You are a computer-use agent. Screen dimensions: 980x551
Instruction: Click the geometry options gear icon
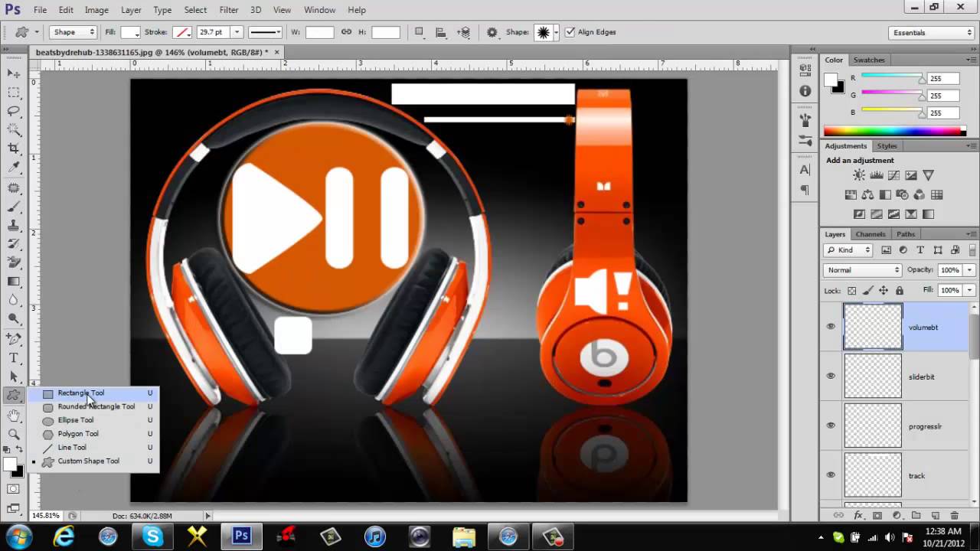492,32
